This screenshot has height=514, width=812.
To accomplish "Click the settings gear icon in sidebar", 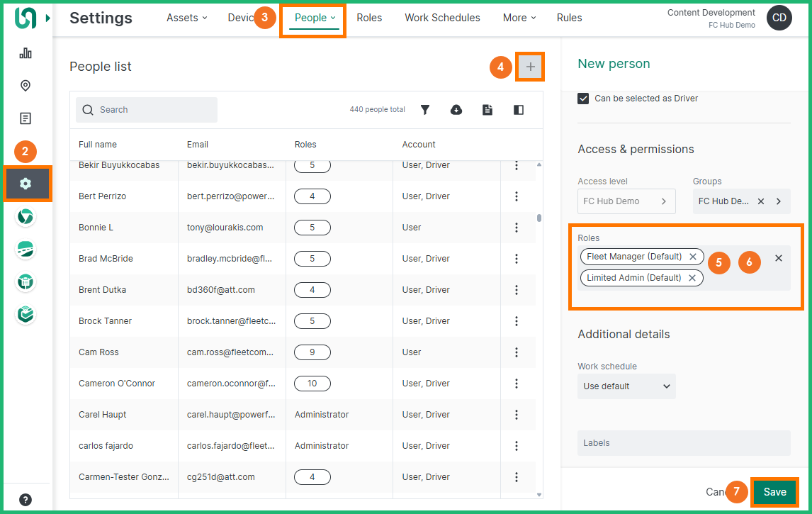I will [x=26, y=184].
